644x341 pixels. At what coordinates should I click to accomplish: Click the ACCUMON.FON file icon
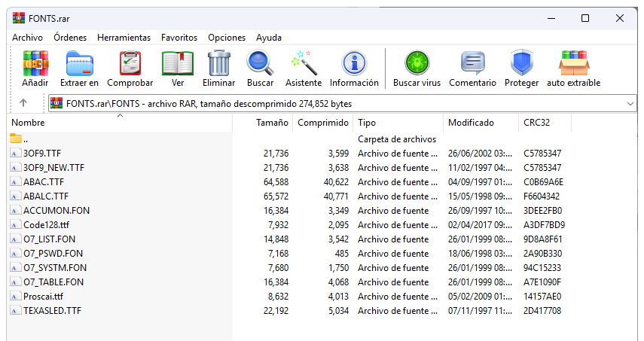click(x=16, y=211)
